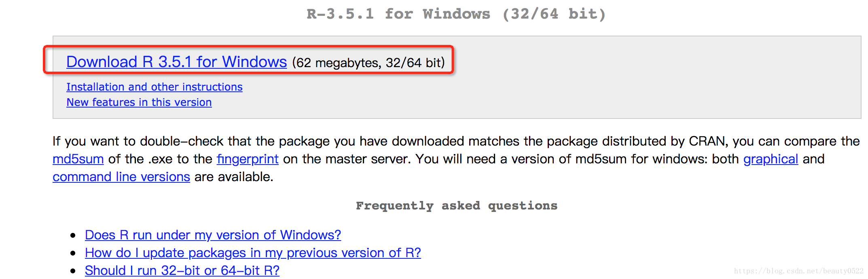
Task: Open "Does R run under my version of Windows?"
Action: (213, 235)
